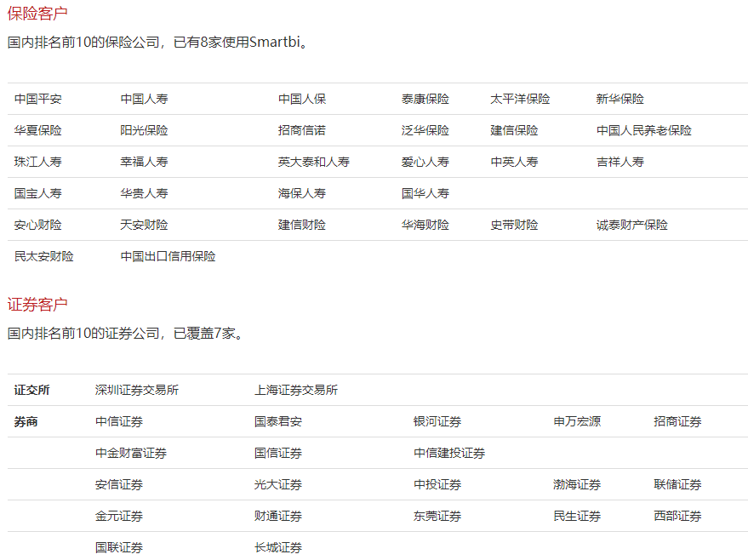Select the 建信保险 cell
The width and height of the screenshot is (748, 560).
coord(514,130)
